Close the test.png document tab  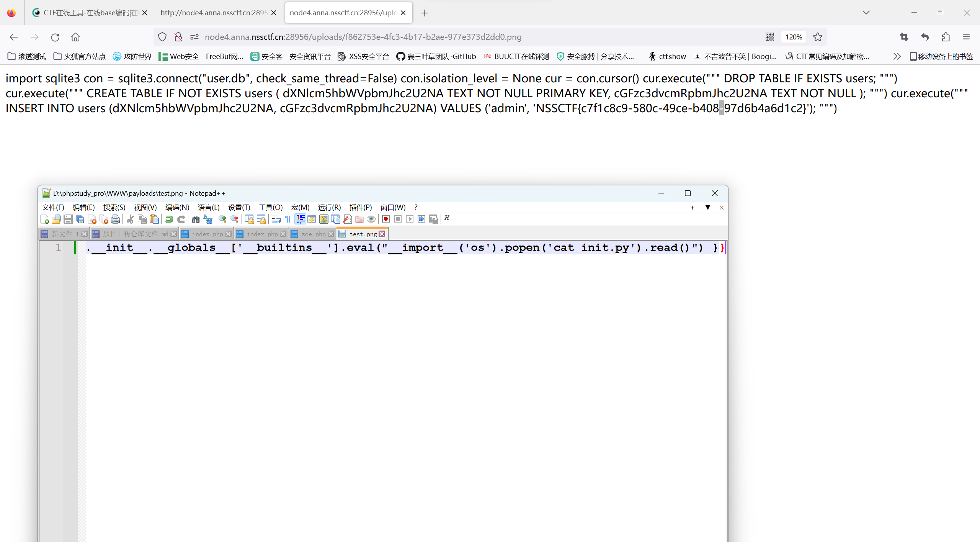(x=382, y=234)
